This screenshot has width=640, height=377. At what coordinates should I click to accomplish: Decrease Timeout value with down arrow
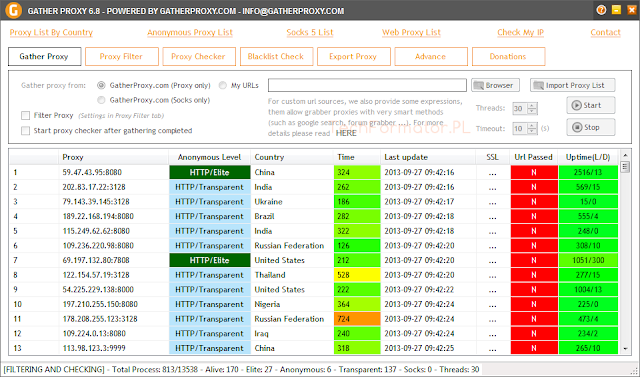pyautogui.click(x=532, y=131)
